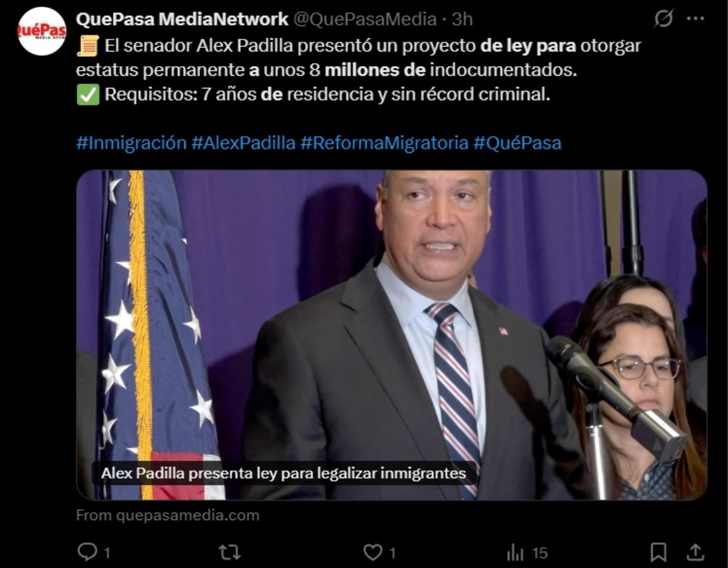728x568 pixels.
Task: Open the three-dot more options menu
Action: click(695, 19)
